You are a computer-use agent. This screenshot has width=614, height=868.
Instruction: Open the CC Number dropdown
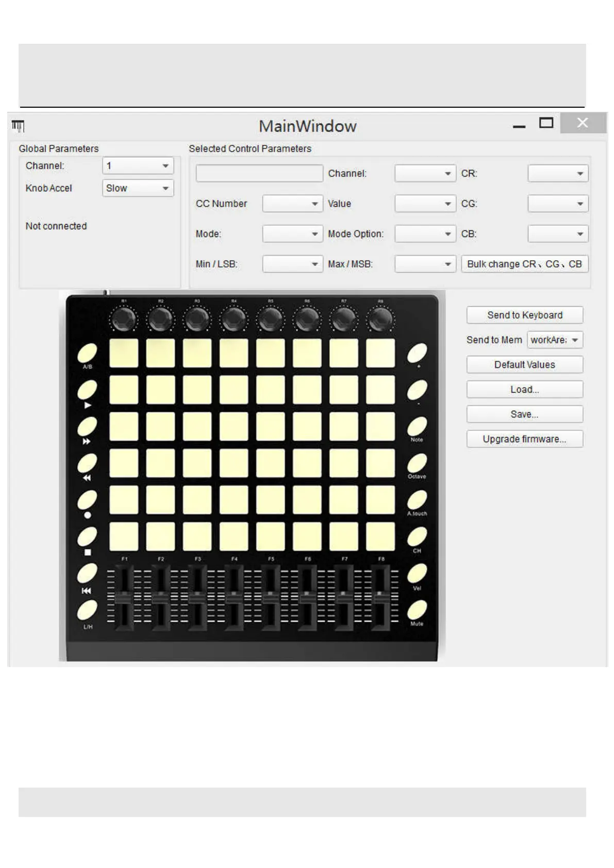[292, 204]
